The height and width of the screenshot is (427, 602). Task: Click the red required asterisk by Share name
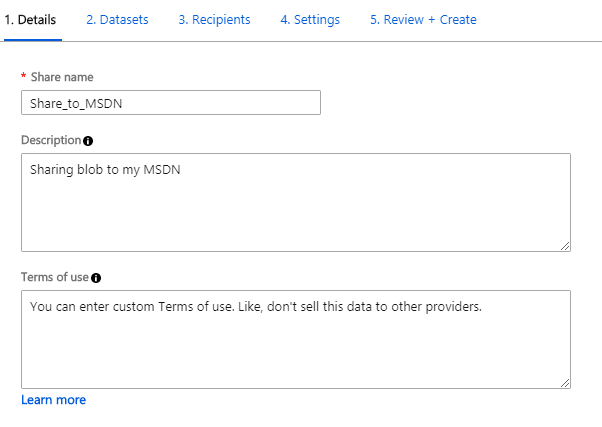23,76
